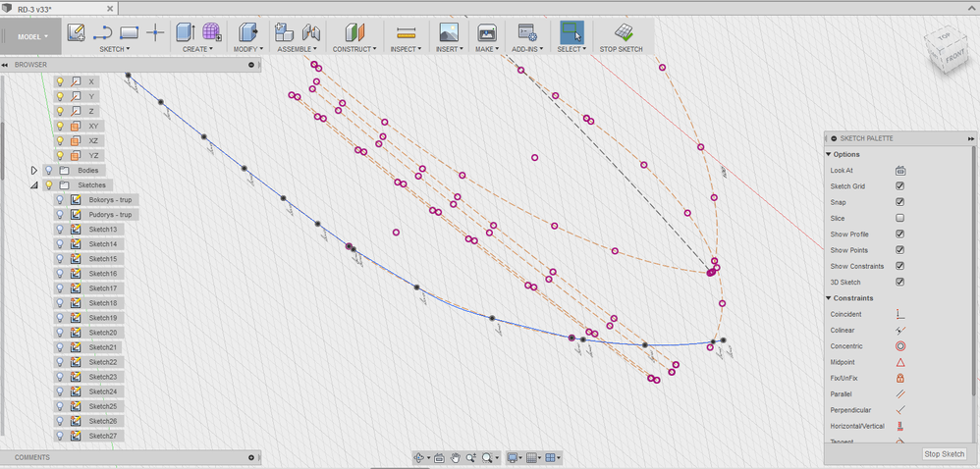Open the ASSEMBLE menu
Screen dimensions: 980x469
click(297, 49)
